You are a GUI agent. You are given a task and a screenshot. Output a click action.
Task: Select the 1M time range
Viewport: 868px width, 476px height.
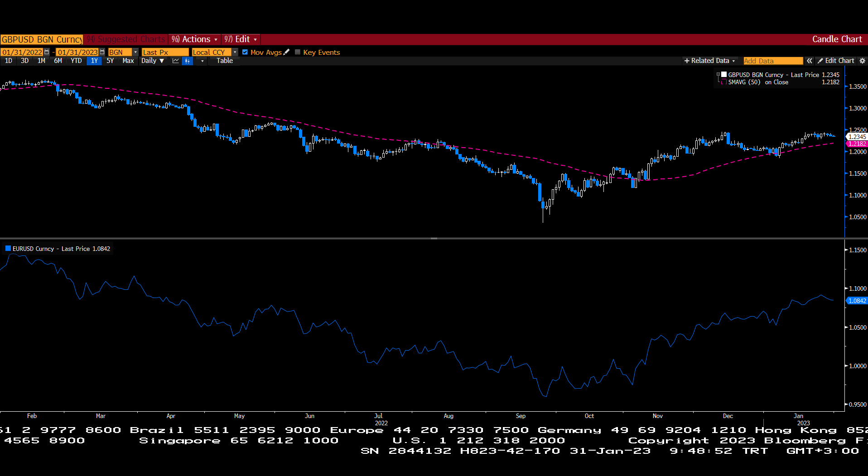[41, 61]
